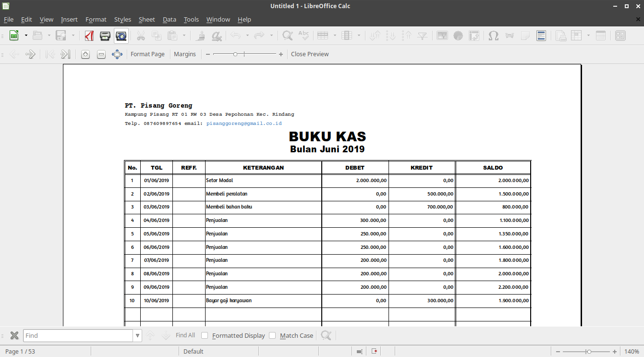This screenshot has height=357, width=644.
Task: Select the Clone Formatting paintbrush icon
Action: (201, 36)
